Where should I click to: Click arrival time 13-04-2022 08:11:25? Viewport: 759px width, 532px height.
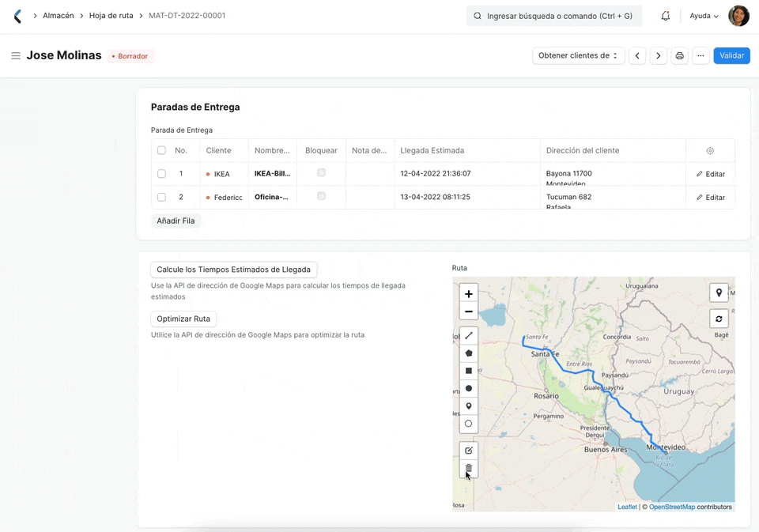pyautogui.click(x=435, y=197)
